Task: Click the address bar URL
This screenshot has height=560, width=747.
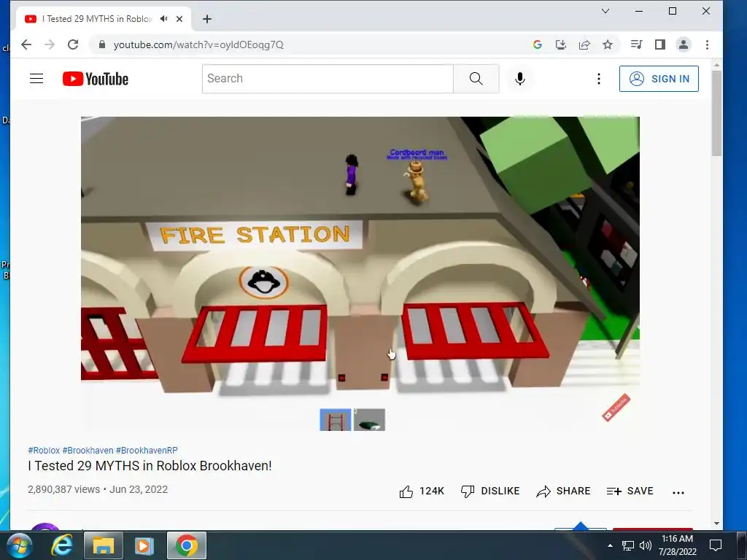Action: click(198, 44)
